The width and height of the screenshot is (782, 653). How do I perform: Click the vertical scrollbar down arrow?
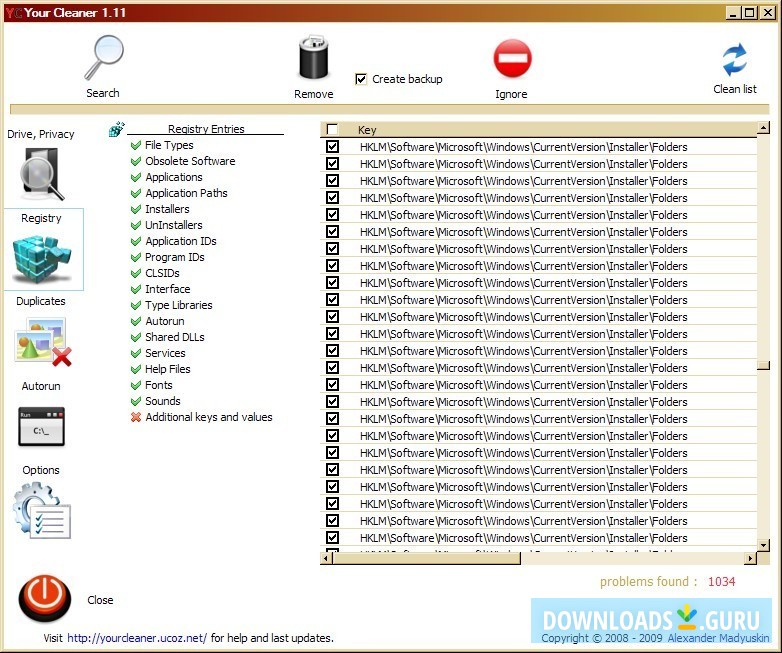(x=763, y=545)
